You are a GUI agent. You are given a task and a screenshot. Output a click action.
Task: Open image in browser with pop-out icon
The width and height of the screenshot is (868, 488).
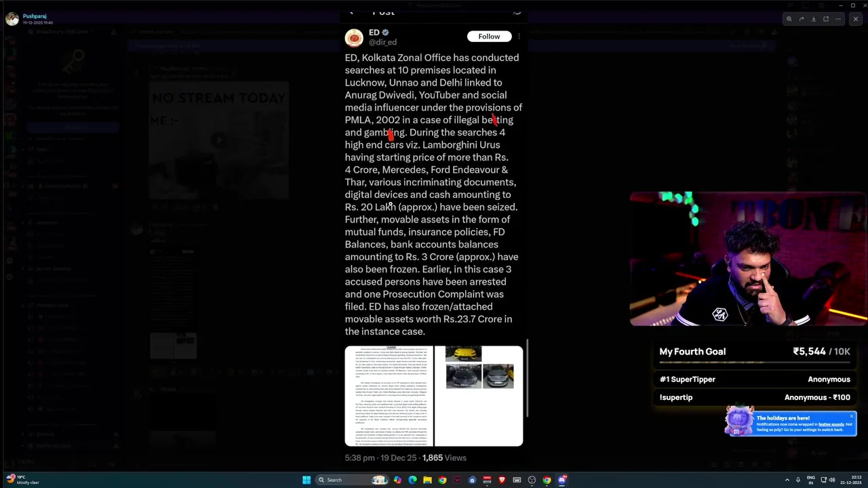click(826, 19)
